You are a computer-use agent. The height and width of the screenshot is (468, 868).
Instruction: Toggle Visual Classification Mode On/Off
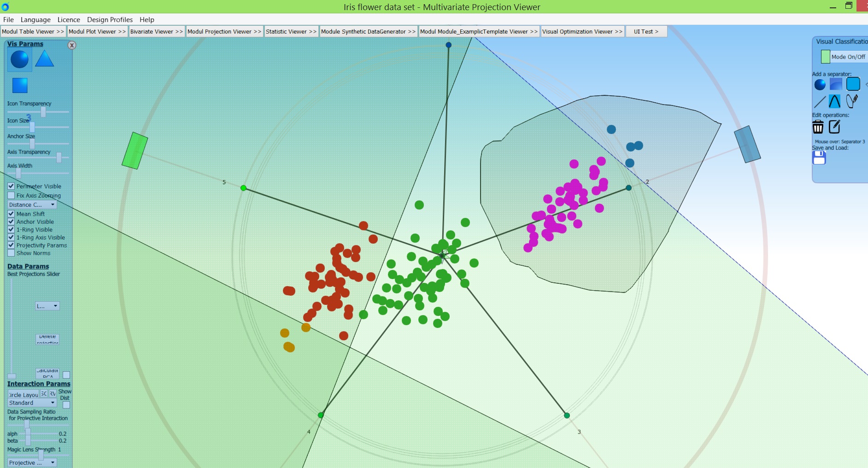(825, 57)
